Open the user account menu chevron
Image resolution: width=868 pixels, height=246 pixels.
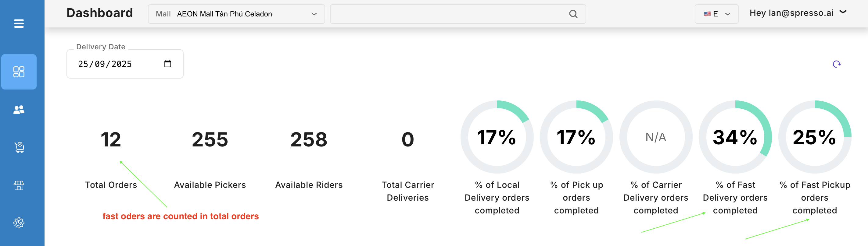pos(843,12)
